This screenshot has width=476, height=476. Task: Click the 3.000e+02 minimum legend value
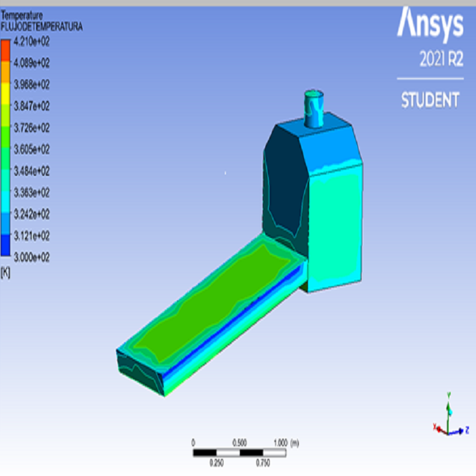pyautogui.click(x=32, y=257)
